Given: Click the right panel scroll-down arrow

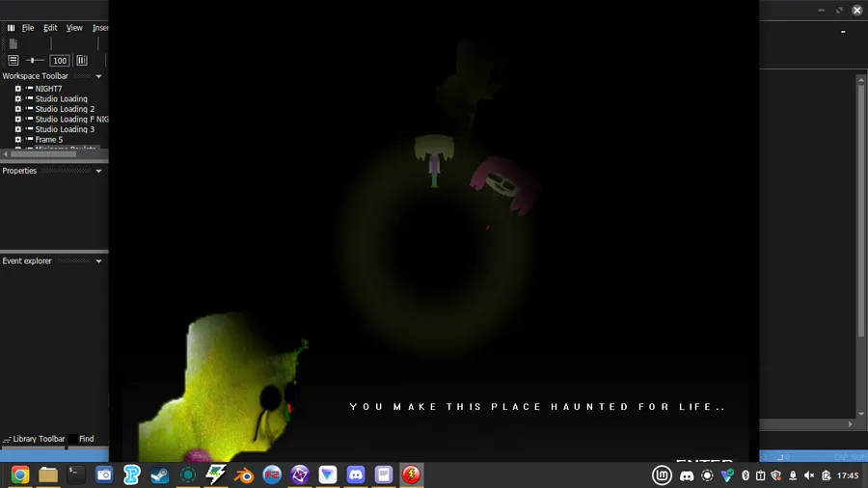Looking at the screenshot, I should [861, 414].
